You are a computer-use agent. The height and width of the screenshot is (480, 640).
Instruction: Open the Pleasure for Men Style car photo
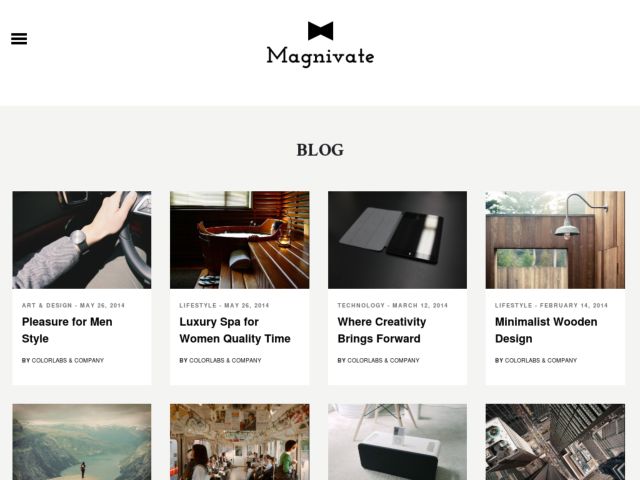coord(82,240)
